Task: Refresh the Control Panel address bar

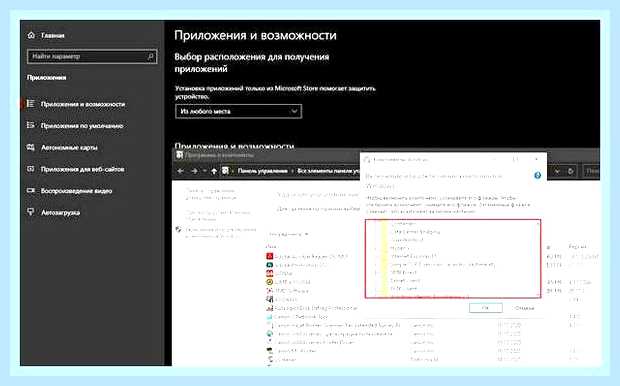Action: coord(571,171)
